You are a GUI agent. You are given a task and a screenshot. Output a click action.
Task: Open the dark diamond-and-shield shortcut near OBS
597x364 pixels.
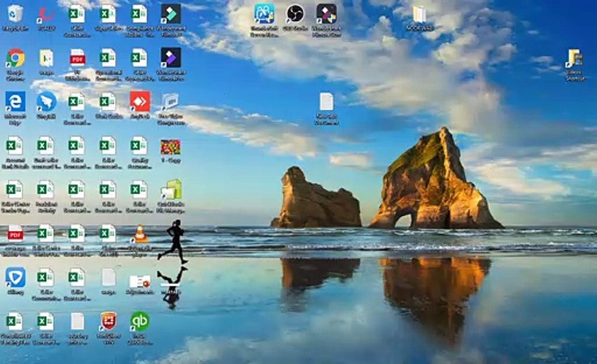pos(327,14)
